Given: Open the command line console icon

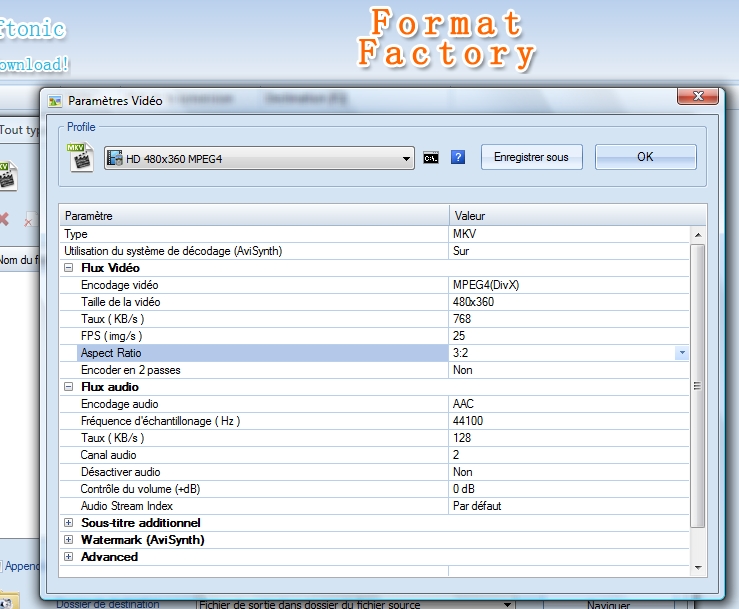Looking at the screenshot, I should tap(431, 158).
